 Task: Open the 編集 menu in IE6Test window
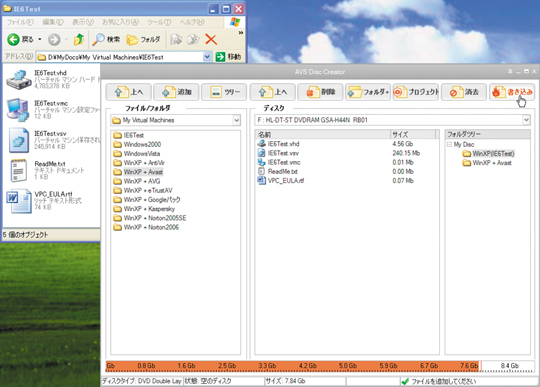(x=53, y=22)
